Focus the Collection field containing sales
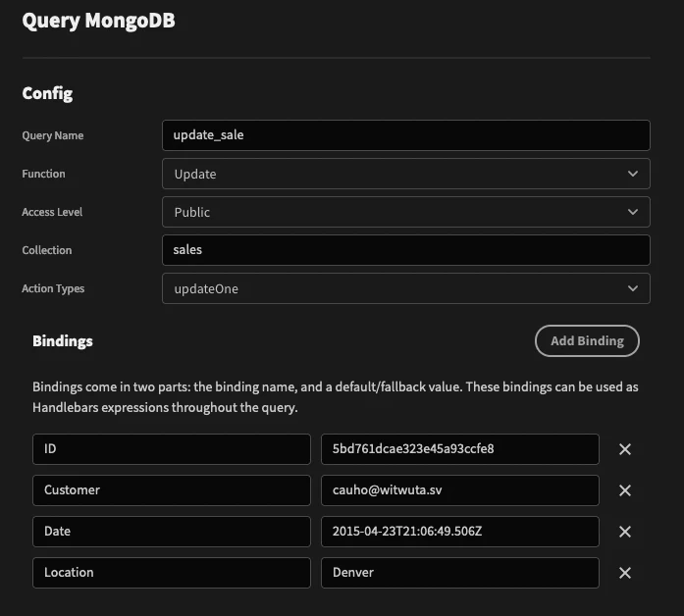 406,250
